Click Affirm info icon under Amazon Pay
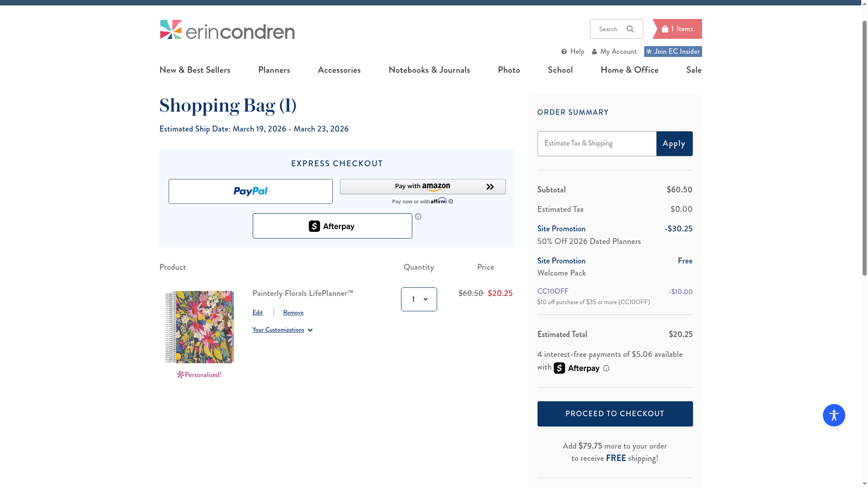The height and width of the screenshot is (488, 868). 451,202
